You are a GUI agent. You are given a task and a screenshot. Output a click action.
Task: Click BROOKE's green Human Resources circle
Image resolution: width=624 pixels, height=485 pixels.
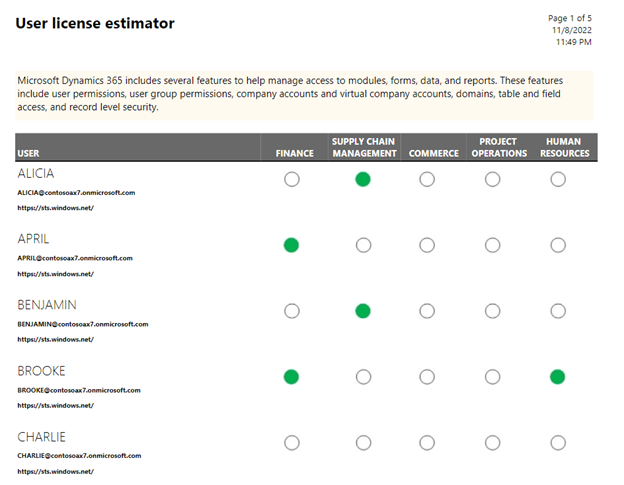pos(558,377)
